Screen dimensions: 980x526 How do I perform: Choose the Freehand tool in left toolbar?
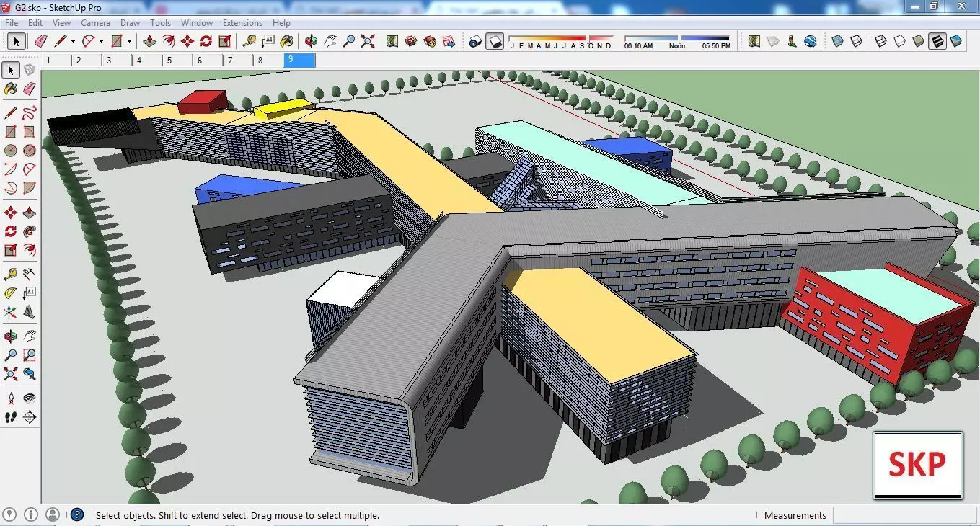29,113
